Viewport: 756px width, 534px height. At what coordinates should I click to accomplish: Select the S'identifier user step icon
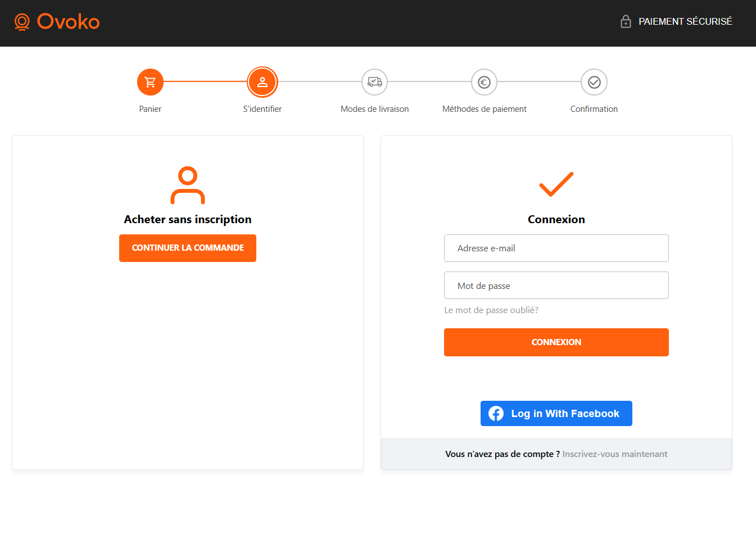click(x=262, y=82)
